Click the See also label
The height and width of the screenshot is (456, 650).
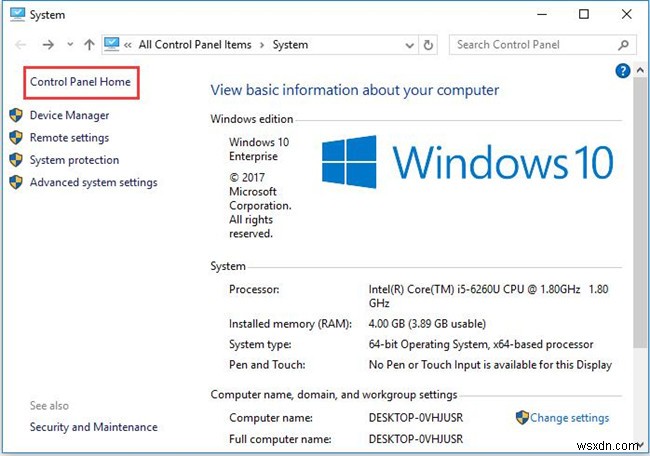coord(49,406)
